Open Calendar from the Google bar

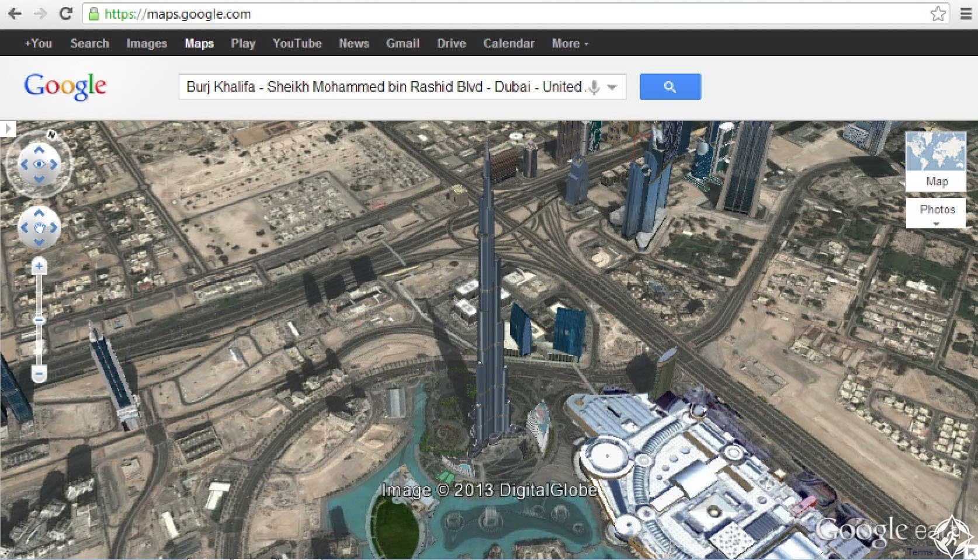[508, 43]
